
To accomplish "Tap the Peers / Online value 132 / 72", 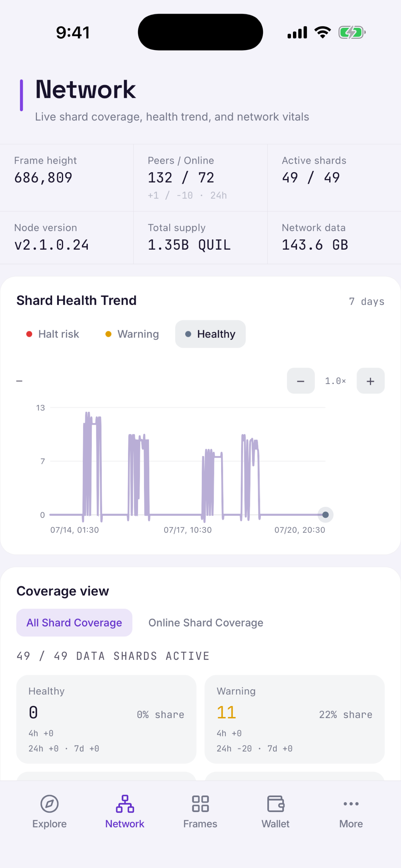I will pyautogui.click(x=181, y=177).
